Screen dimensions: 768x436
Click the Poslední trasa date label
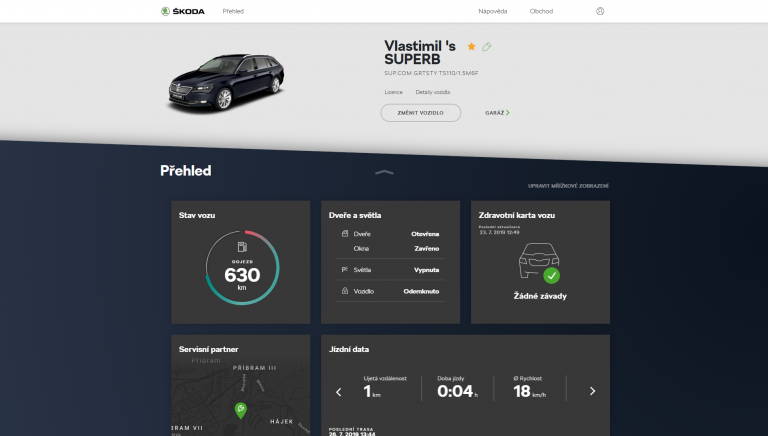(352, 432)
